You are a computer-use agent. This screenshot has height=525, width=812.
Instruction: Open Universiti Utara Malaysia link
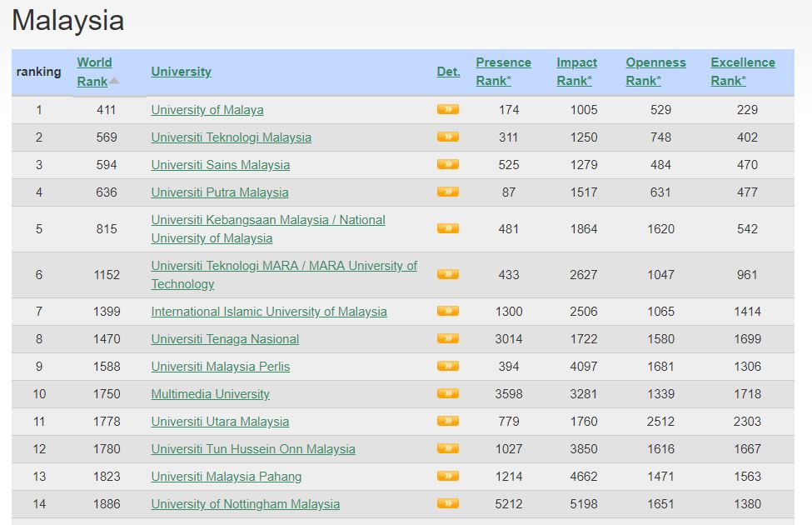220,422
